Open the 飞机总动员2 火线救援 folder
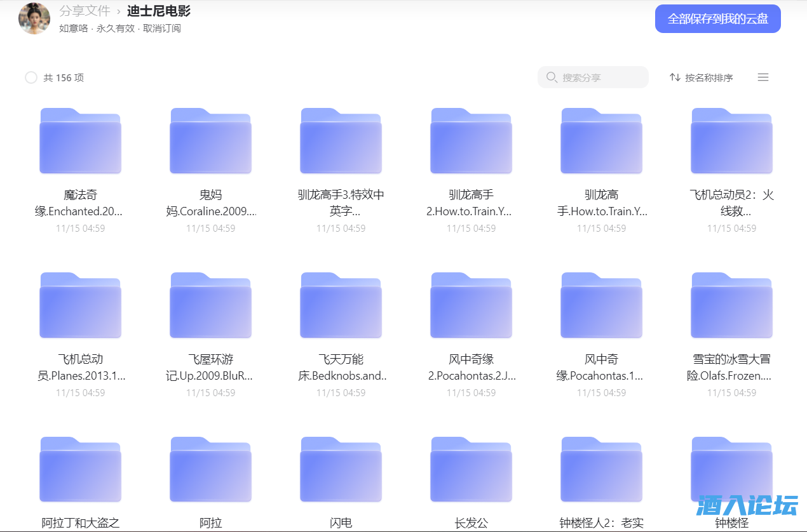The image size is (807, 532). [731, 140]
